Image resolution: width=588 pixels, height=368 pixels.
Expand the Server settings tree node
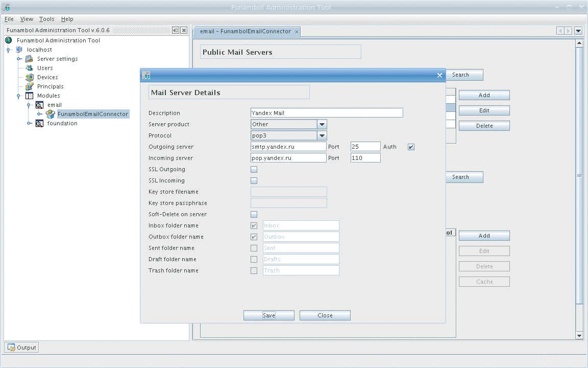[x=19, y=59]
